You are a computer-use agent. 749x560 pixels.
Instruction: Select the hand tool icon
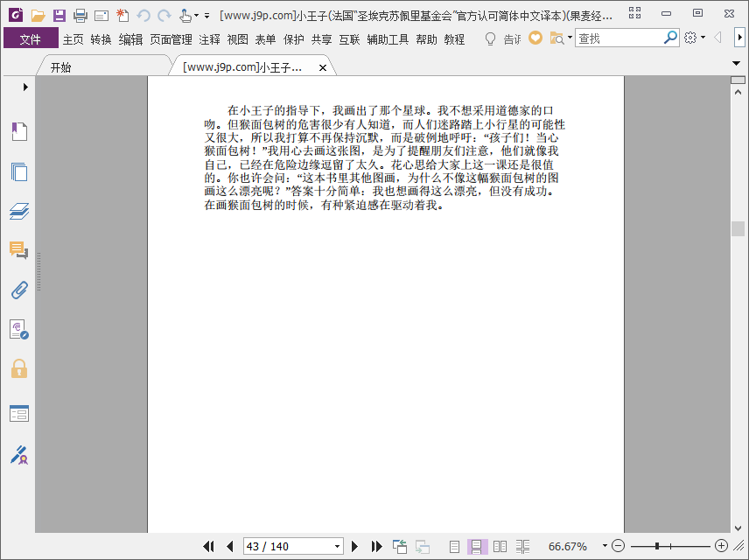pyautogui.click(x=185, y=16)
